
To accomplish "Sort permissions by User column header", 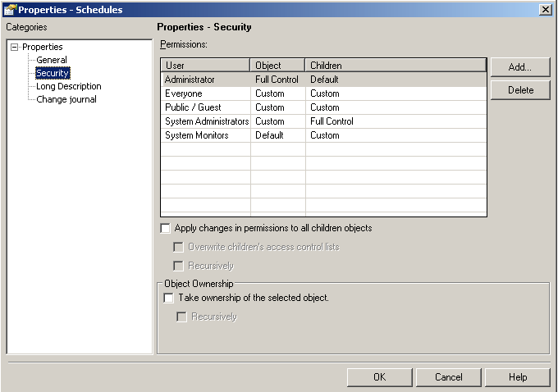I will point(205,65).
